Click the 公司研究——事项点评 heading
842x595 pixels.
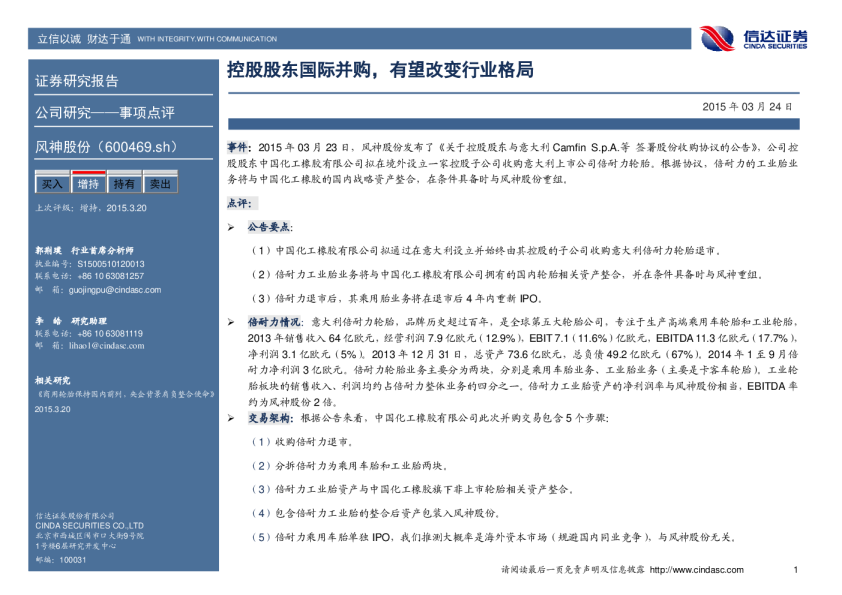click(105, 112)
